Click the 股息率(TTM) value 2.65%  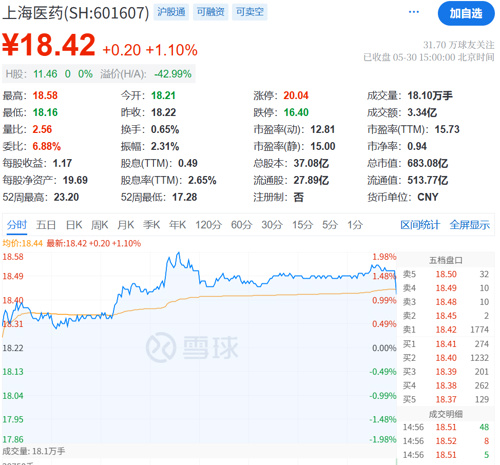pyautogui.click(x=202, y=180)
